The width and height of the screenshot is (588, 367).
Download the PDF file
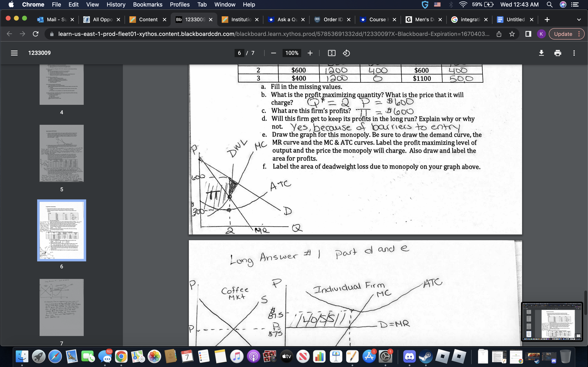[x=541, y=53]
